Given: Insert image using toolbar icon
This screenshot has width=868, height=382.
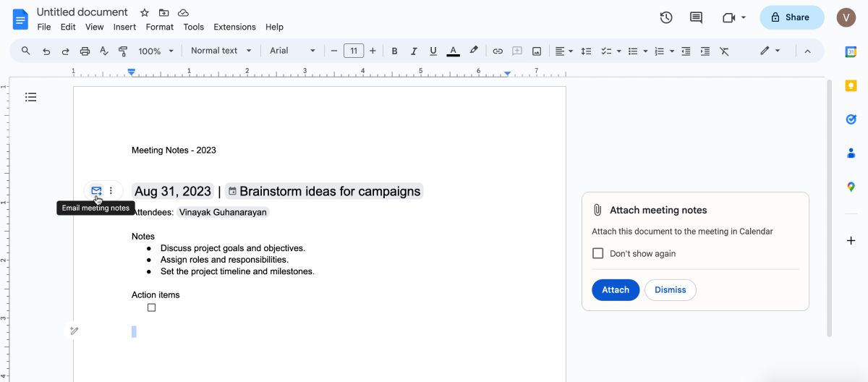Looking at the screenshot, I should point(537,51).
